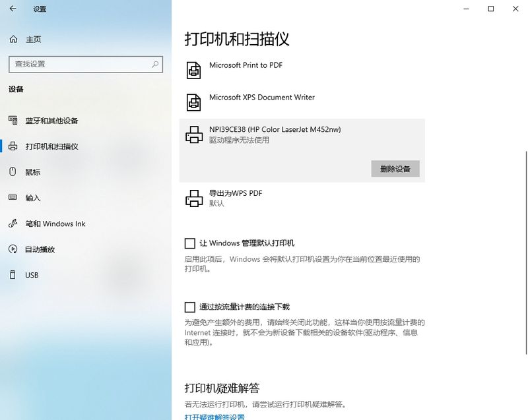Screen dimensions: 528x420
Task: Open the 输入 settings page
Action: [33, 198]
